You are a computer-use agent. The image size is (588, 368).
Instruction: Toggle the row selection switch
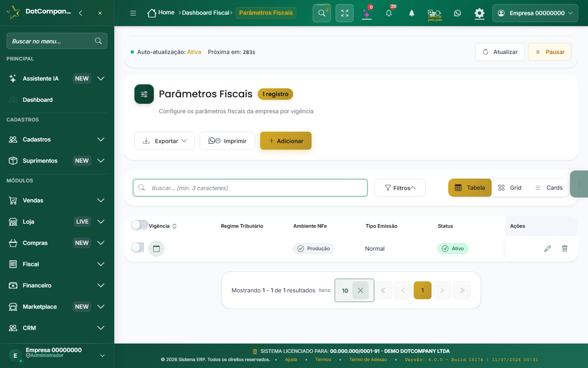click(x=138, y=247)
